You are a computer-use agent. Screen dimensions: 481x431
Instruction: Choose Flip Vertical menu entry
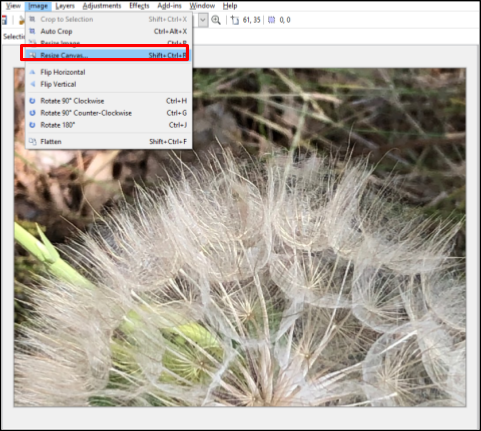(108, 84)
